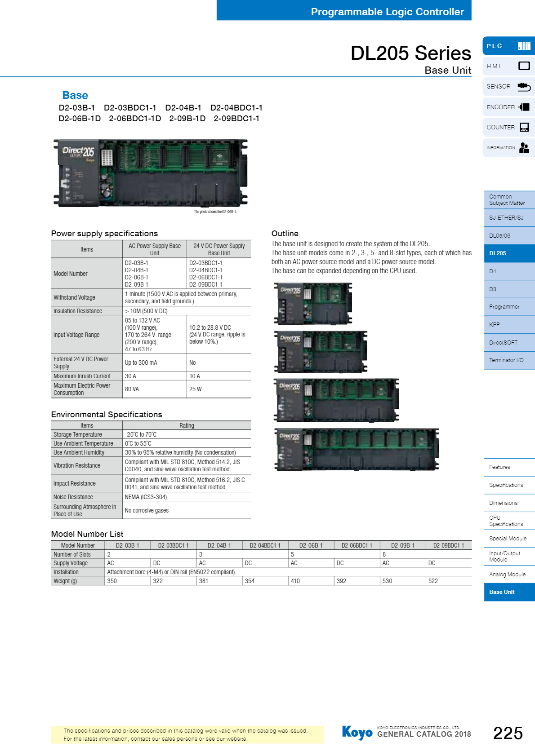This screenshot has height=756, width=535.
Task: Click the 5-slot base outline image
Action: pyautogui.click(x=336, y=400)
